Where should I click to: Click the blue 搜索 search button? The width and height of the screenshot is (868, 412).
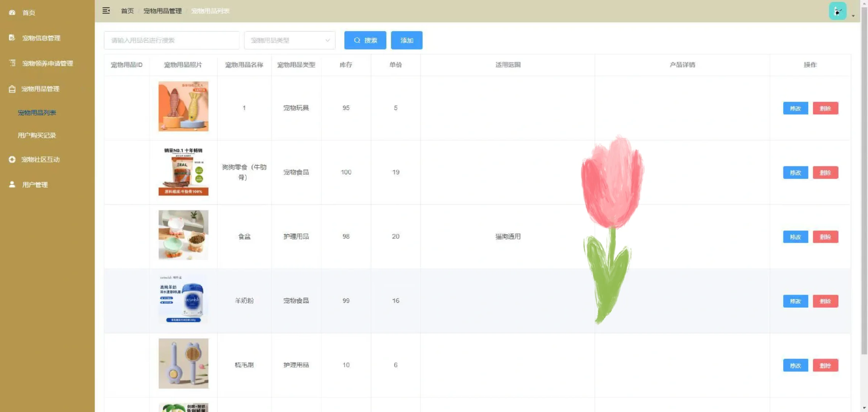(365, 40)
